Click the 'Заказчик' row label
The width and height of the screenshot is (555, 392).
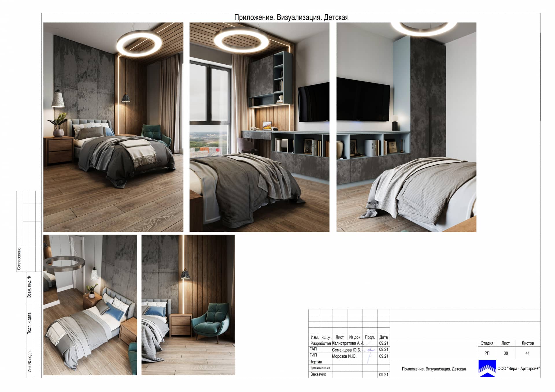coord(318,374)
